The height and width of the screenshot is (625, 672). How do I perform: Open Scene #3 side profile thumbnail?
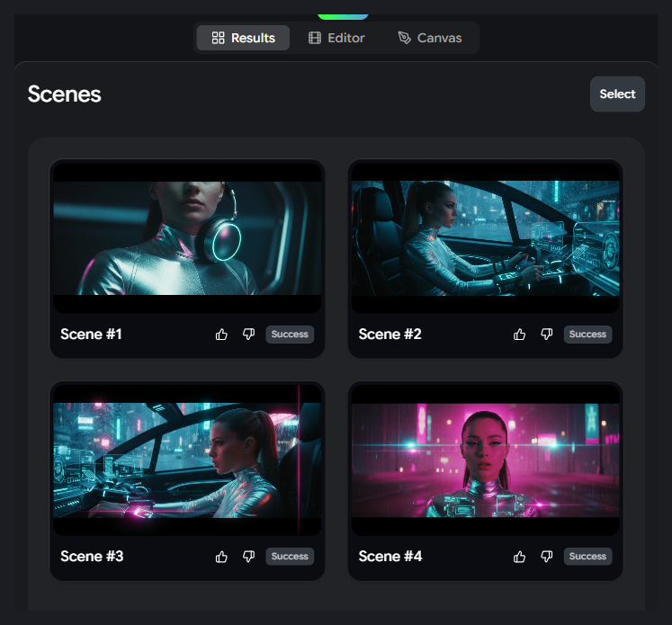(x=187, y=460)
